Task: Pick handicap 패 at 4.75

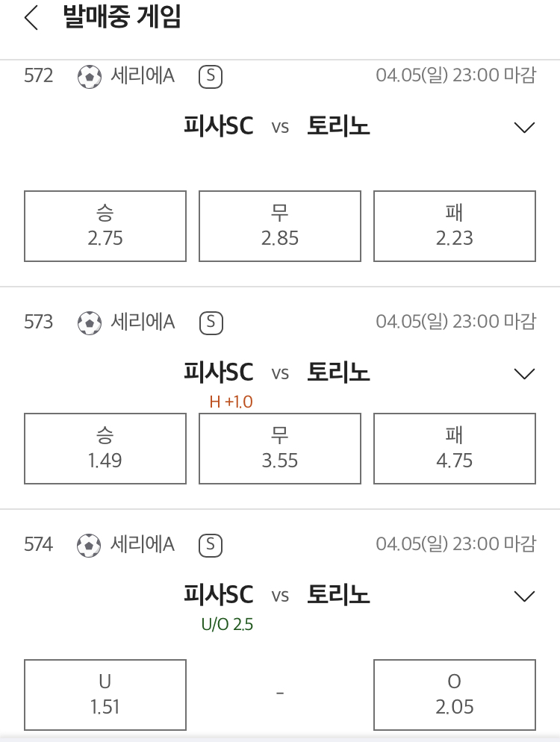Action: click(455, 449)
